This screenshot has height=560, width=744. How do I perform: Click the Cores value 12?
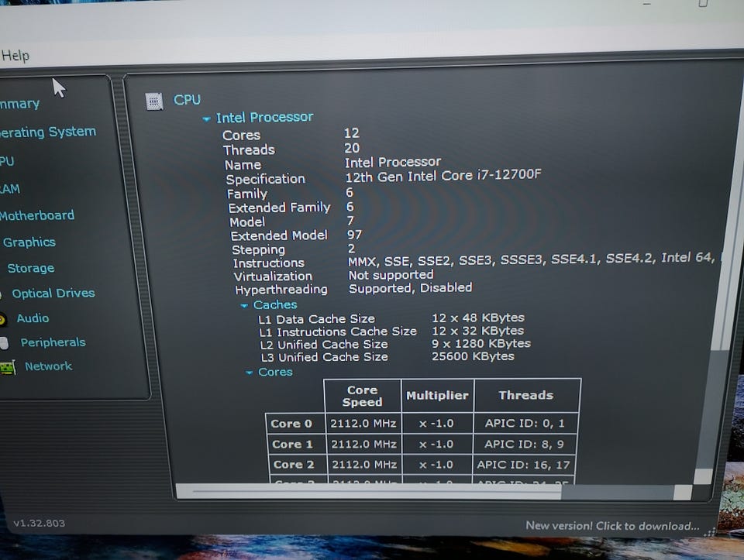pos(352,133)
